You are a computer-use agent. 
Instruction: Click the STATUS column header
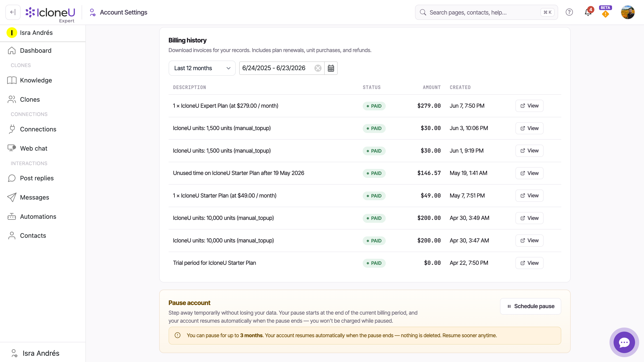(371, 87)
